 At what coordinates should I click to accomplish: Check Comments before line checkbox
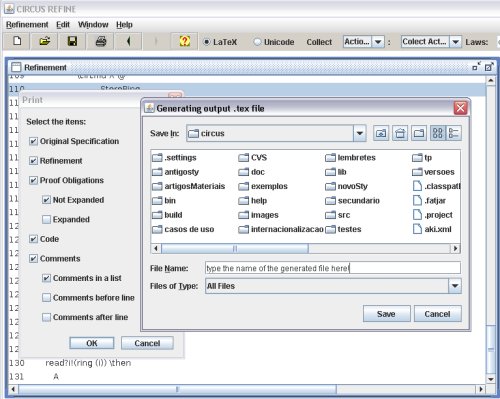(x=46, y=298)
